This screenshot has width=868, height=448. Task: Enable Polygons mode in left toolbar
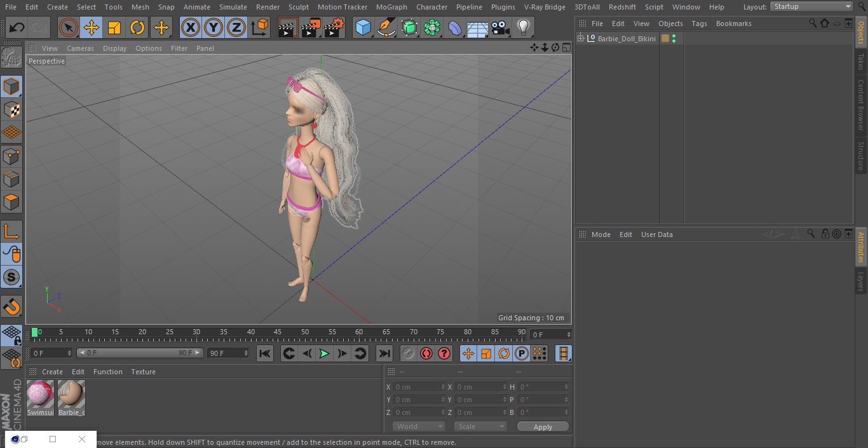[11, 203]
